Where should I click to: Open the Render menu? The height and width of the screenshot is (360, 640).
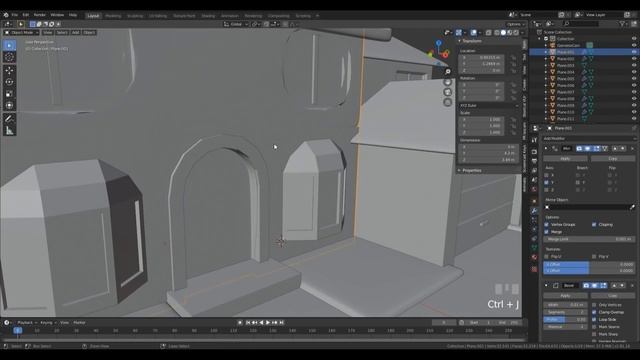[40, 15]
